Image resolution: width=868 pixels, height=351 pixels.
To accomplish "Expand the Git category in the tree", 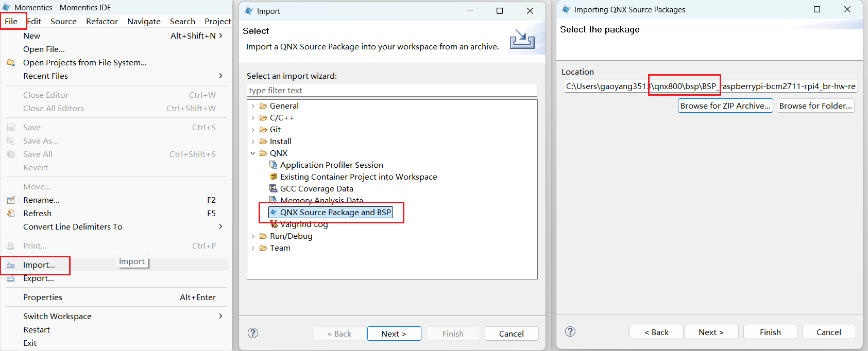I will pyautogui.click(x=253, y=130).
